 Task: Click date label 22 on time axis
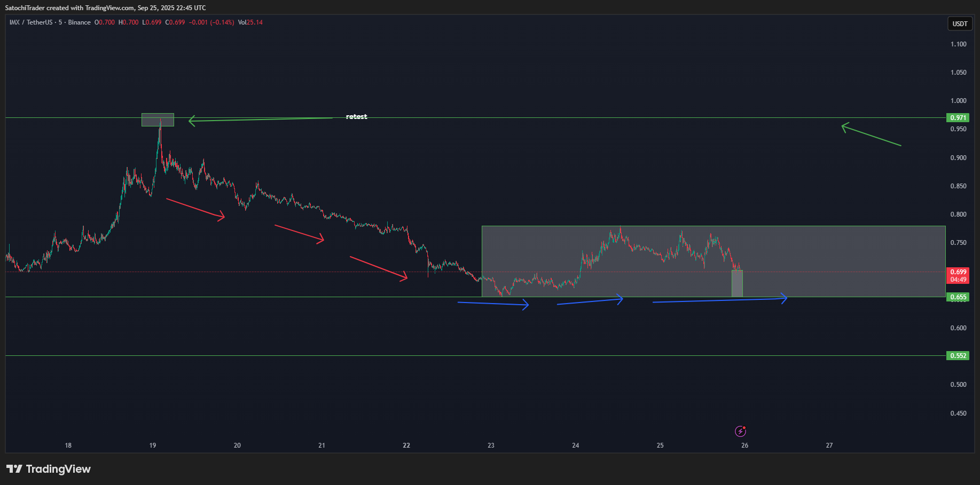[x=406, y=445]
